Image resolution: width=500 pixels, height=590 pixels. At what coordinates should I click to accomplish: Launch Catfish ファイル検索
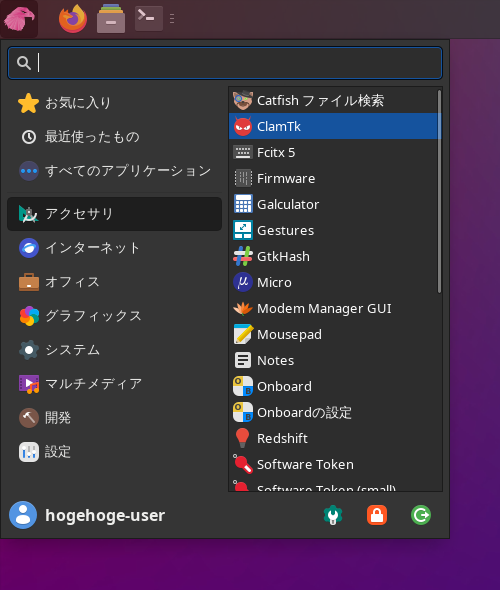333,100
